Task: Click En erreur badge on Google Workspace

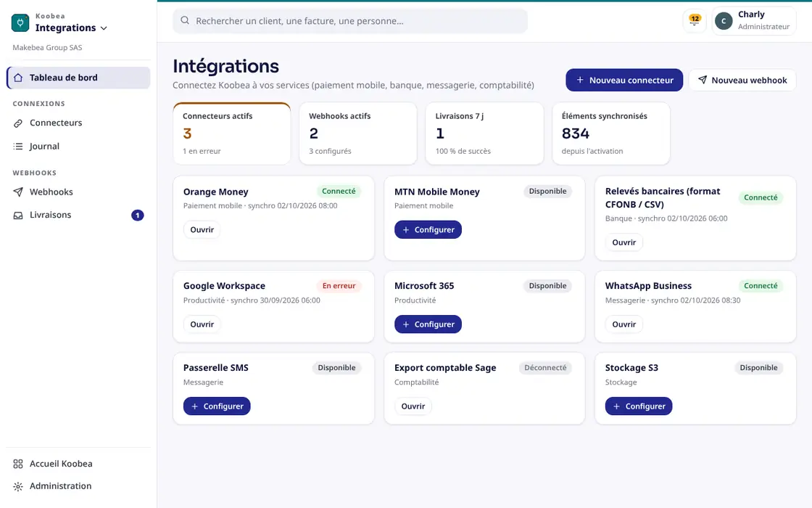Action: tap(339, 286)
